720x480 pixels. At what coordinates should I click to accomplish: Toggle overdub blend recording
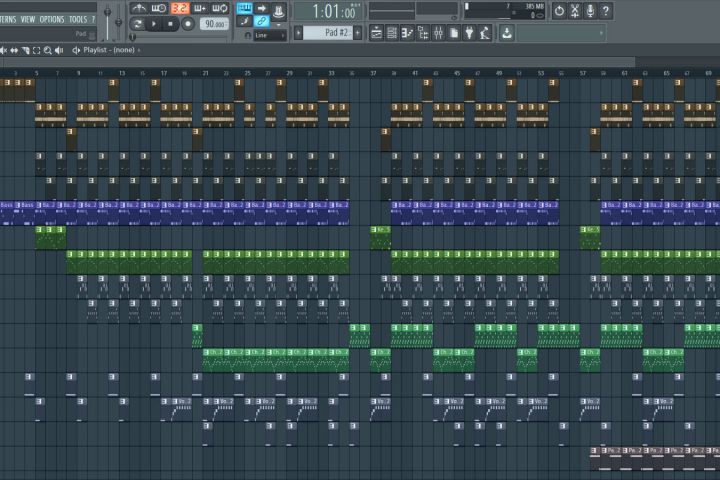[200, 8]
